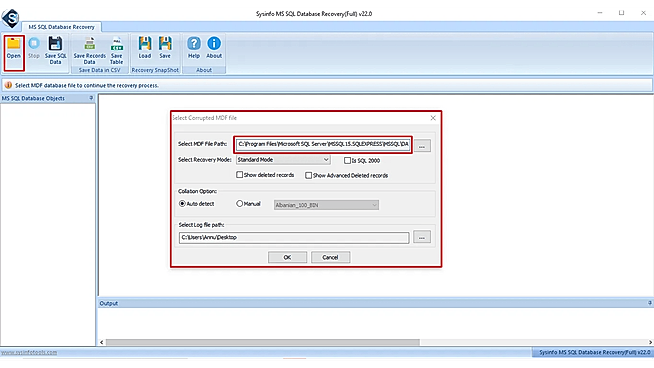Click Load recovery snapshot icon

145,43
